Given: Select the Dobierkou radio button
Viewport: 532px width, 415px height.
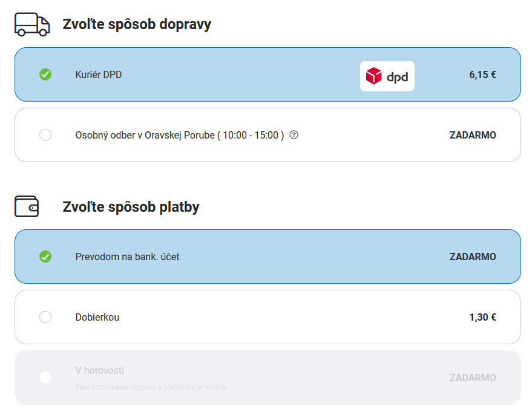Looking at the screenshot, I should click(45, 317).
